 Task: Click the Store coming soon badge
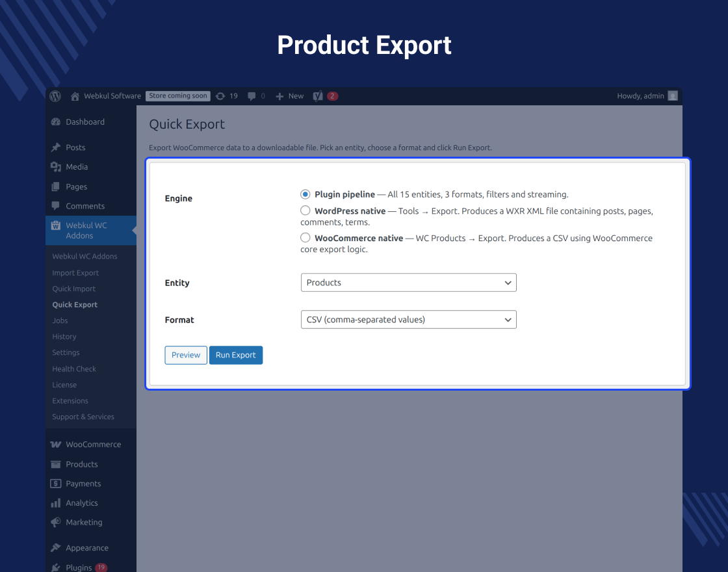tap(178, 96)
